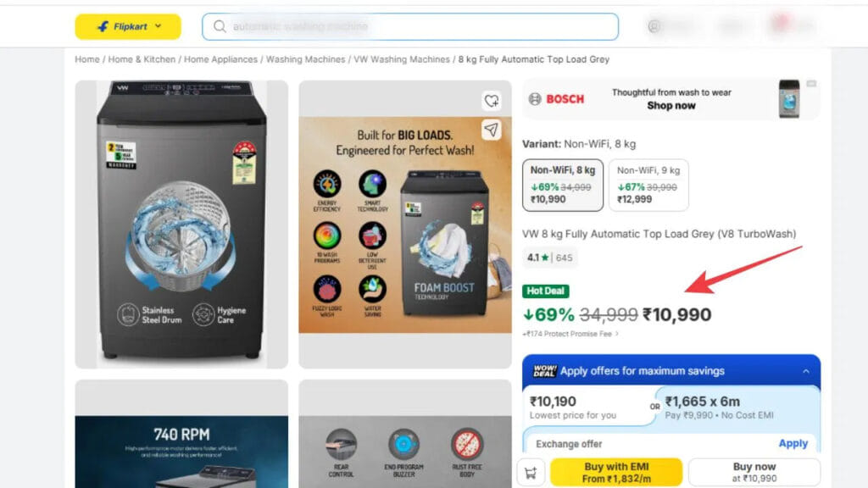Open Bosch Shop now ad banner
The height and width of the screenshot is (488, 868).
click(671, 99)
